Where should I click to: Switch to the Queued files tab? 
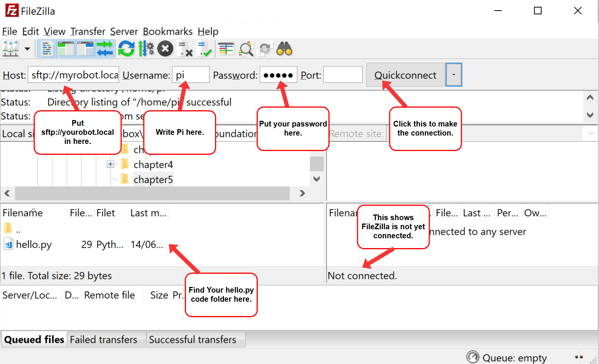tap(34, 339)
